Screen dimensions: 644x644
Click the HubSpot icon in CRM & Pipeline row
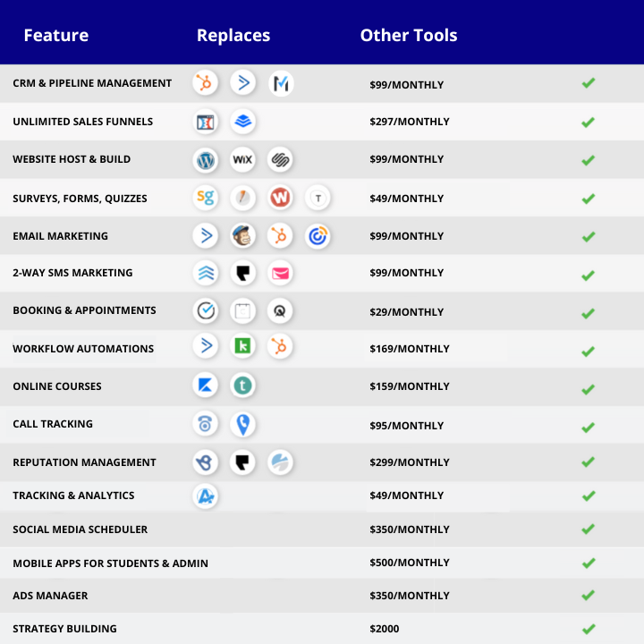(205, 83)
